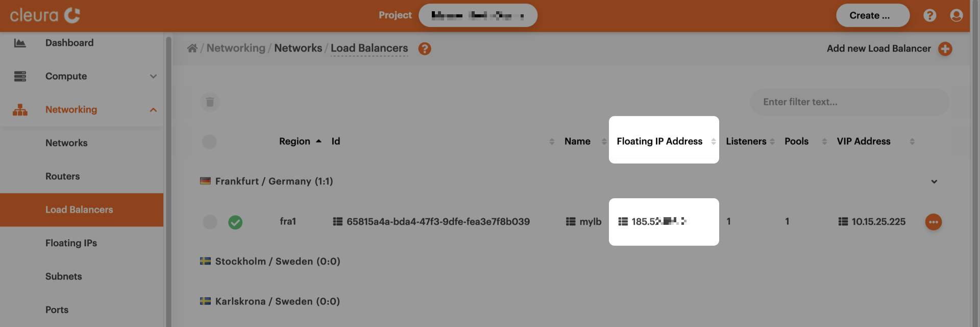
Task: Collapse the Frankfurt / Germany region group
Action: pos(934,181)
